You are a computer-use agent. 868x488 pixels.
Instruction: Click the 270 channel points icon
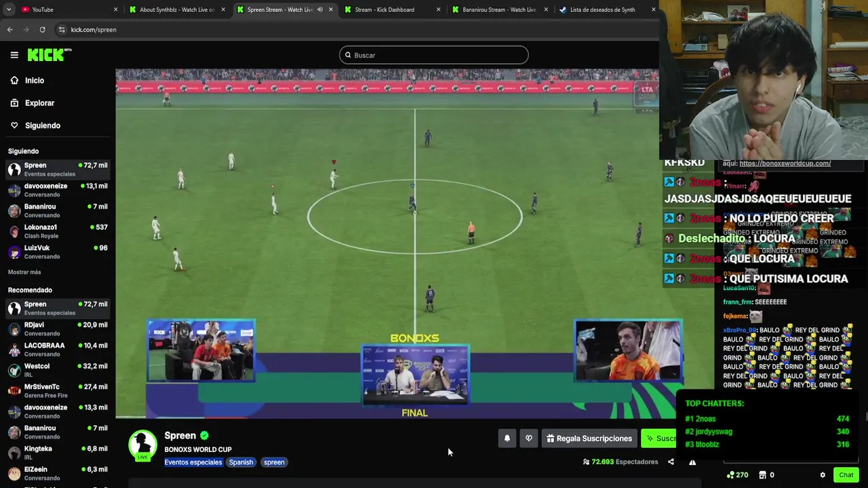click(730, 475)
